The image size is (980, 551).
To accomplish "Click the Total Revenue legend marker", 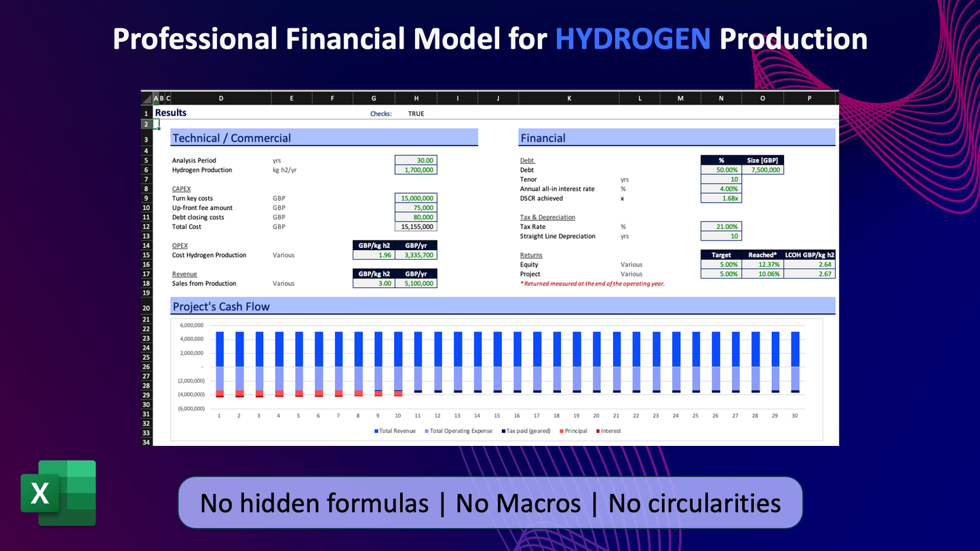I will click(x=376, y=431).
